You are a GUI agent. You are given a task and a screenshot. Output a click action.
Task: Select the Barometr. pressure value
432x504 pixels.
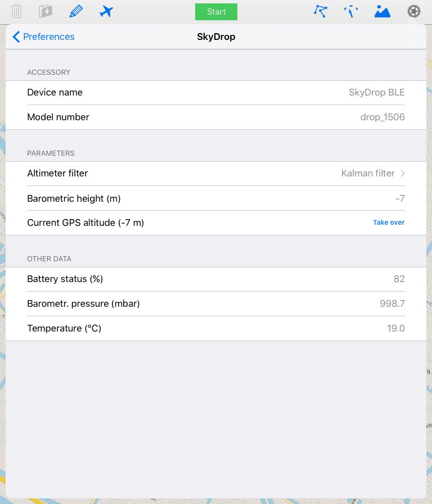(392, 303)
